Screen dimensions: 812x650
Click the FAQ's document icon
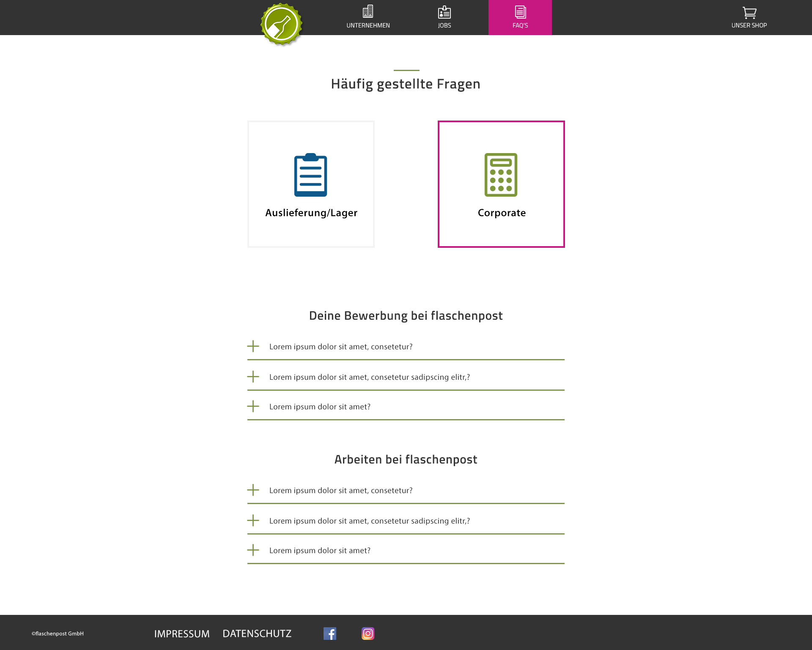tap(520, 12)
